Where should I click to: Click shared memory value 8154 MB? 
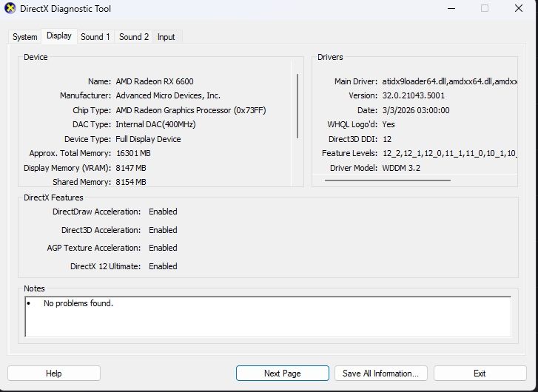[131, 182]
